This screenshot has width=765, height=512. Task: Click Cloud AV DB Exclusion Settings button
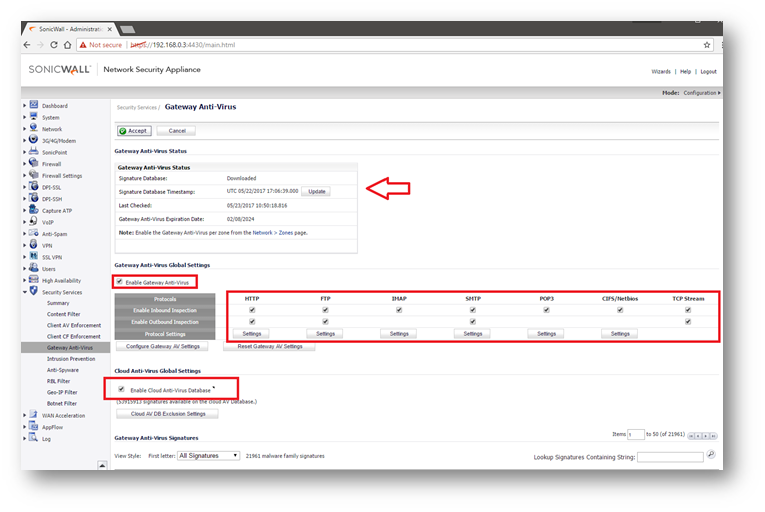pyautogui.click(x=168, y=413)
